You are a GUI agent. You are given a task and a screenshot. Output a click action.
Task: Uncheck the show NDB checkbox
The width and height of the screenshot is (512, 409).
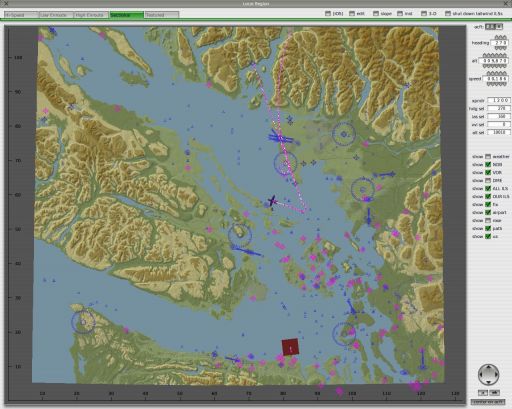pos(488,164)
